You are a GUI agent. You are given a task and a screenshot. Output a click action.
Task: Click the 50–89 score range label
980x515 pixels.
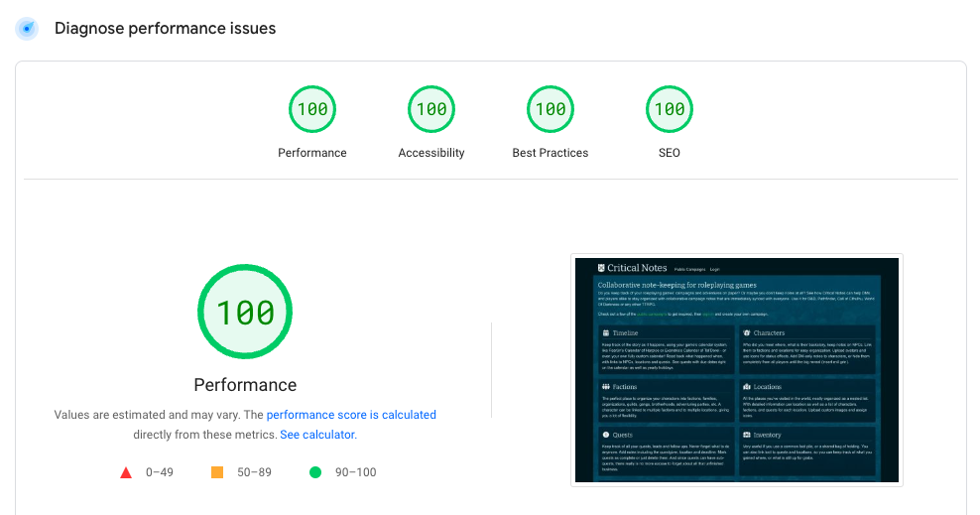point(256,472)
